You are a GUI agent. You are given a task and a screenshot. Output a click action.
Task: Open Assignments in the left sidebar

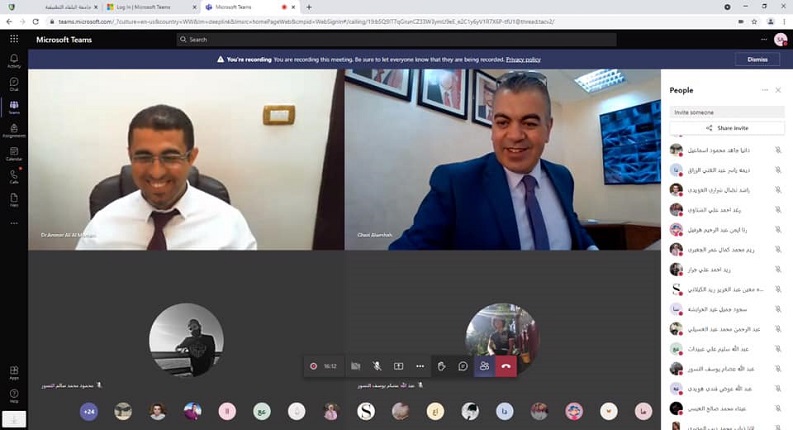(14, 130)
